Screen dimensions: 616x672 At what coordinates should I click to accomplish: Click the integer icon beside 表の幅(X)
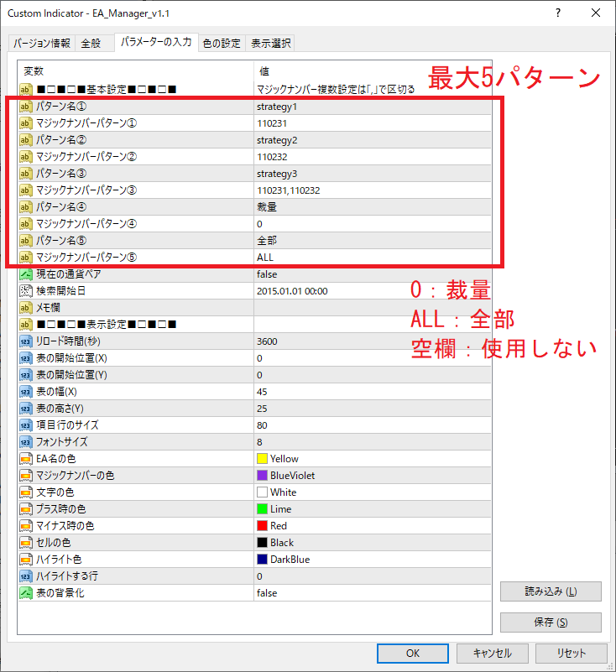(x=26, y=391)
